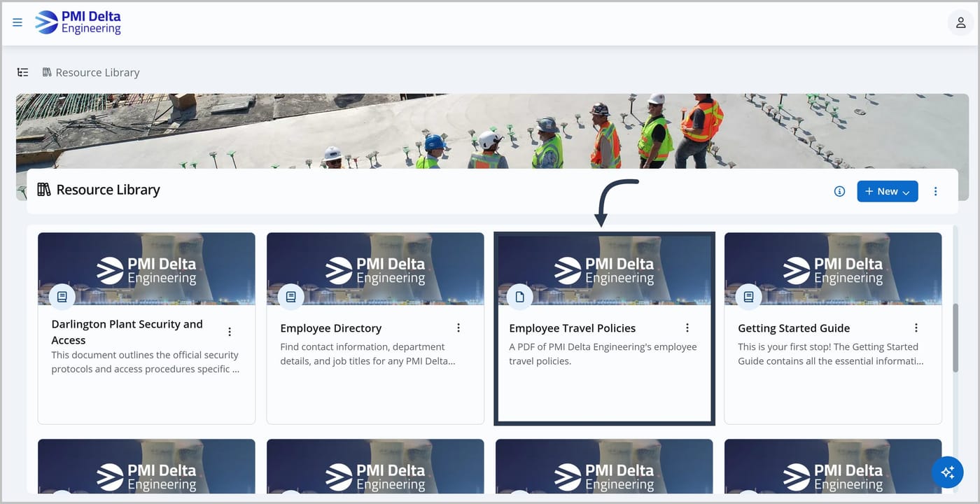The height and width of the screenshot is (504, 980).
Task: Click the document icon on Getting Started Guide card
Action: pyautogui.click(x=748, y=297)
